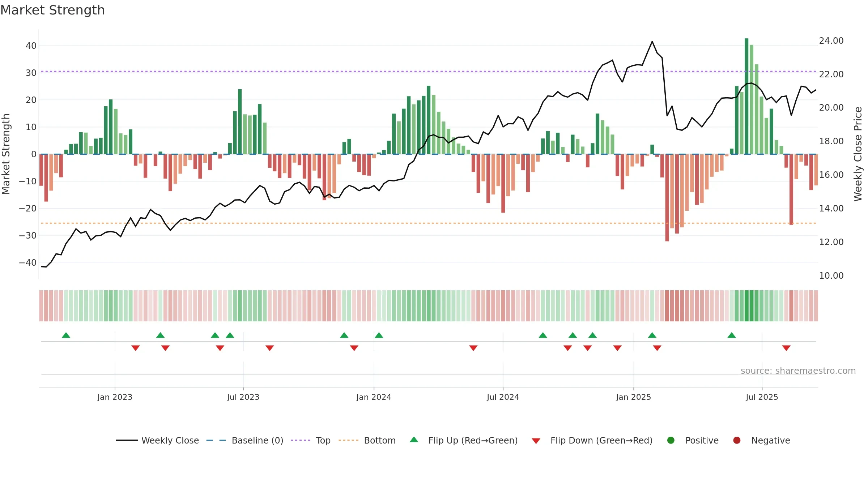Toggle the Negative legend entry
The image size is (868, 488).
point(761,440)
